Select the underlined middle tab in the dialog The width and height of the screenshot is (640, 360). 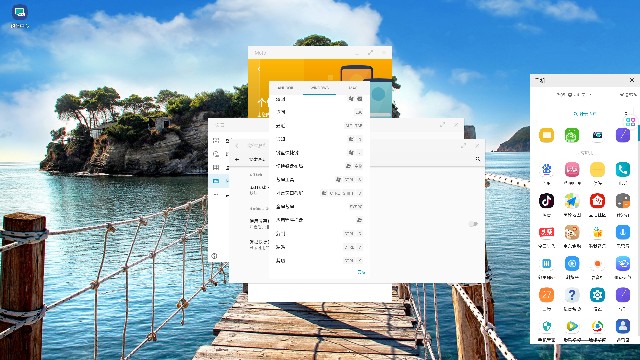pos(320,87)
